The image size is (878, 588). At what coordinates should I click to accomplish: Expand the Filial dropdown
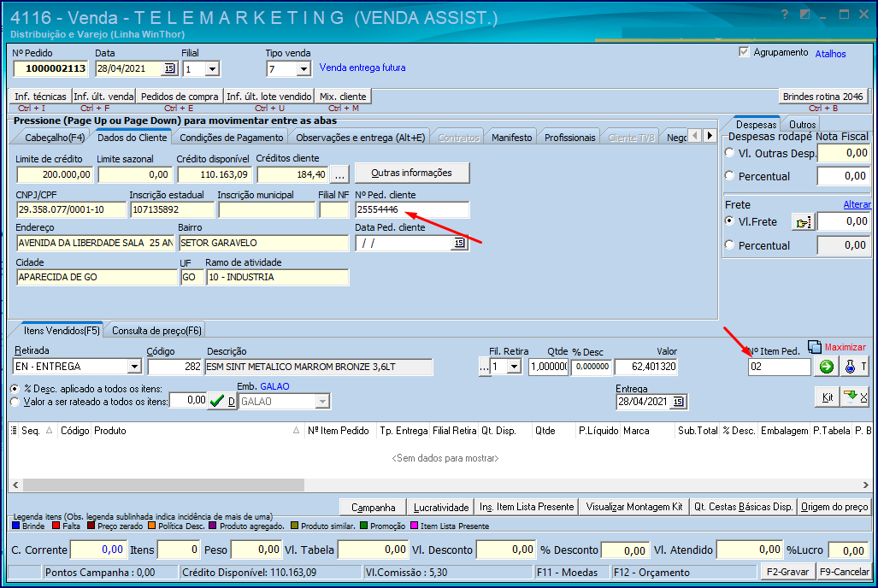tap(212, 69)
